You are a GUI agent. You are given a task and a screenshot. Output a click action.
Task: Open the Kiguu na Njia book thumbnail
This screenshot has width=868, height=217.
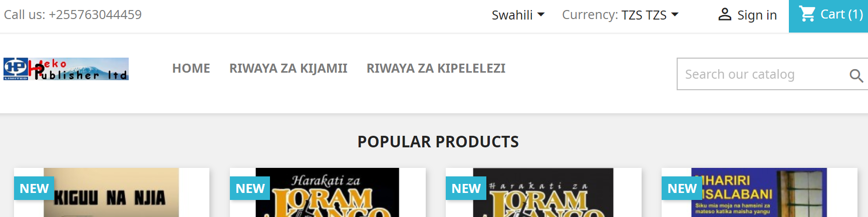click(x=111, y=192)
